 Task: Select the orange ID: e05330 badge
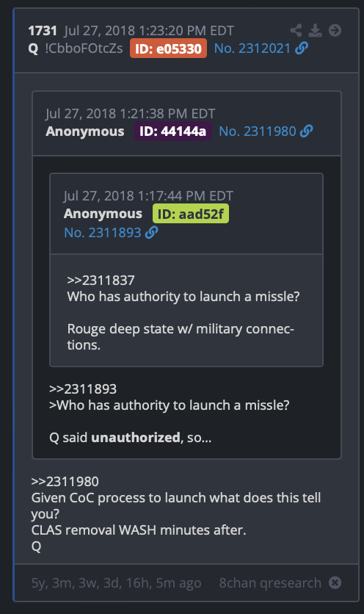pos(168,48)
